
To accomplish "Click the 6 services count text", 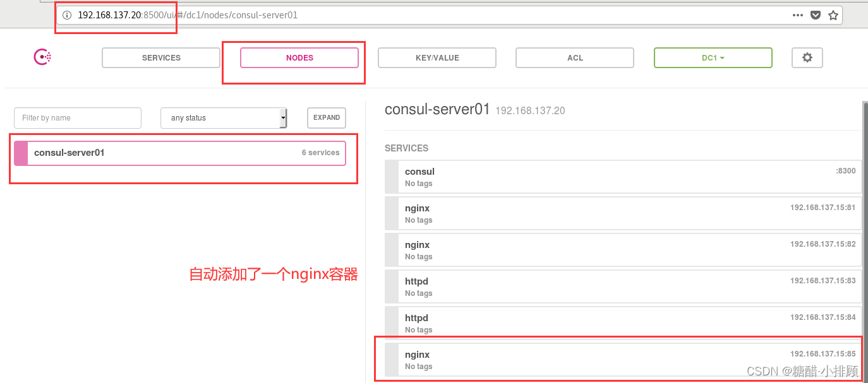I will pos(321,153).
